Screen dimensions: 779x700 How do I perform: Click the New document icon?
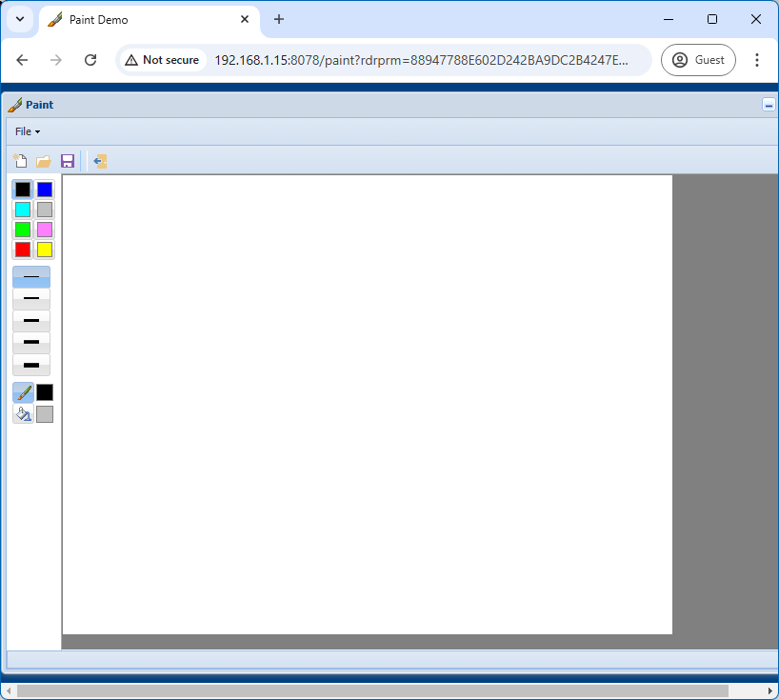[20, 161]
